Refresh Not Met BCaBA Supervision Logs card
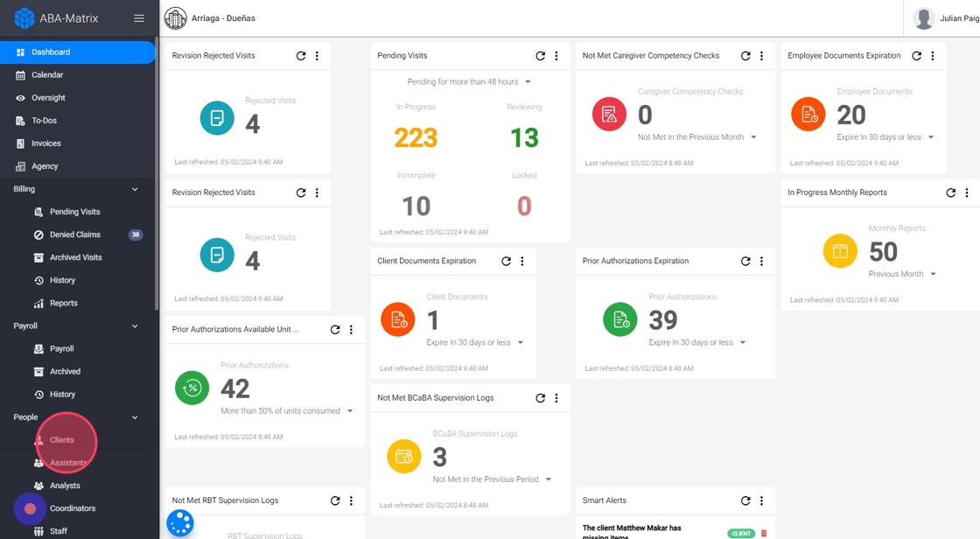Image resolution: width=980 pixels, height=539 pixels. [x=540, y=397]
